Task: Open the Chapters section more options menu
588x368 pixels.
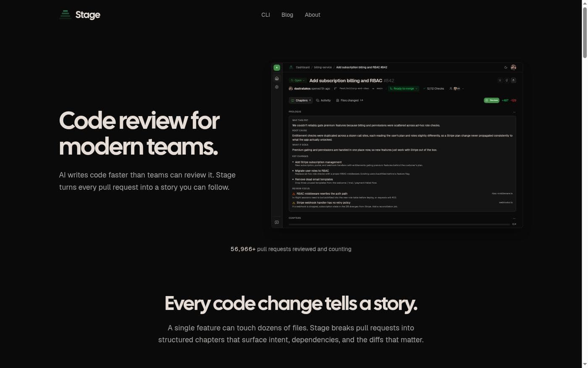Action: pyautogui.click(x=514, y=218)
